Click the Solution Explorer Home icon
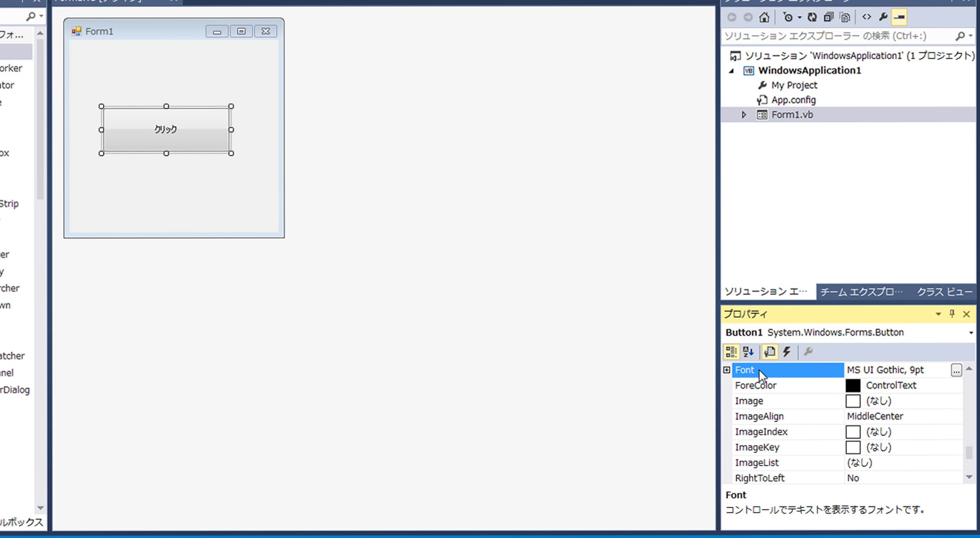 coord(764,17)
